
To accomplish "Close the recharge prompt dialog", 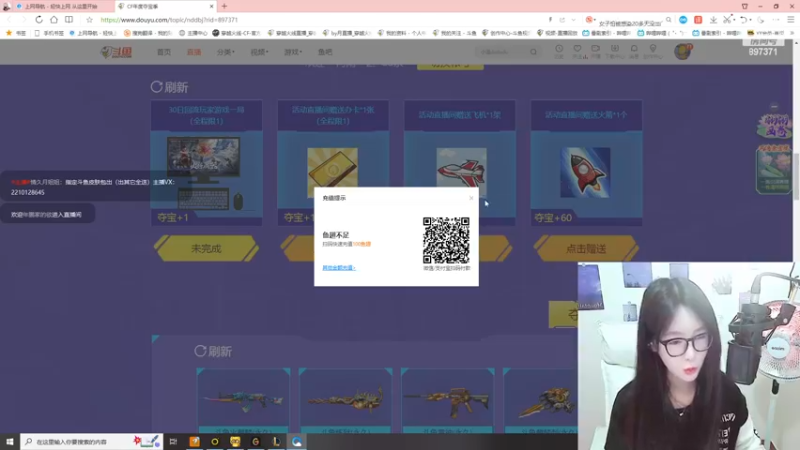I will 471,198.
